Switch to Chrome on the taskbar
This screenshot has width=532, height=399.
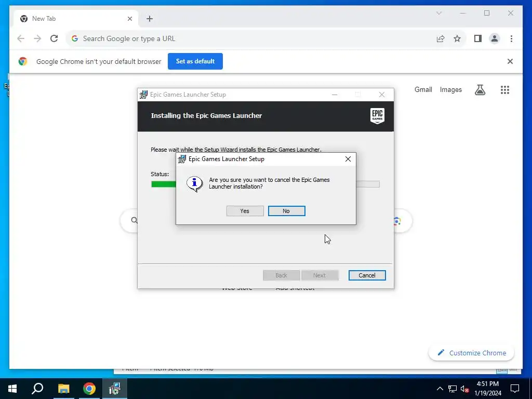[89, 389]
